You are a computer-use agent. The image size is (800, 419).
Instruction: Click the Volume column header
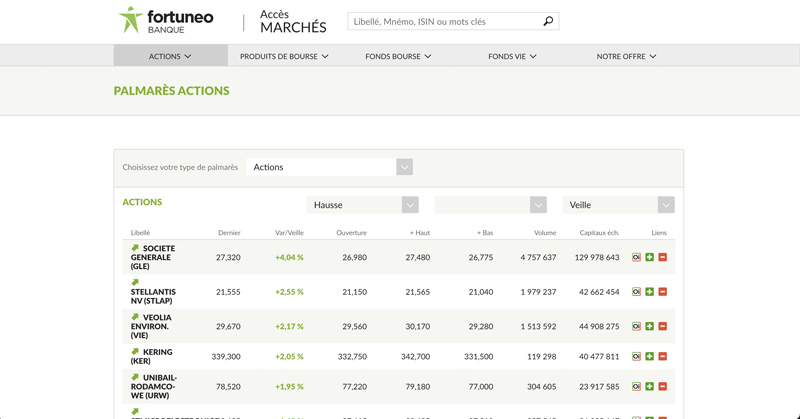pyautogui.click(x=545, y=233)
